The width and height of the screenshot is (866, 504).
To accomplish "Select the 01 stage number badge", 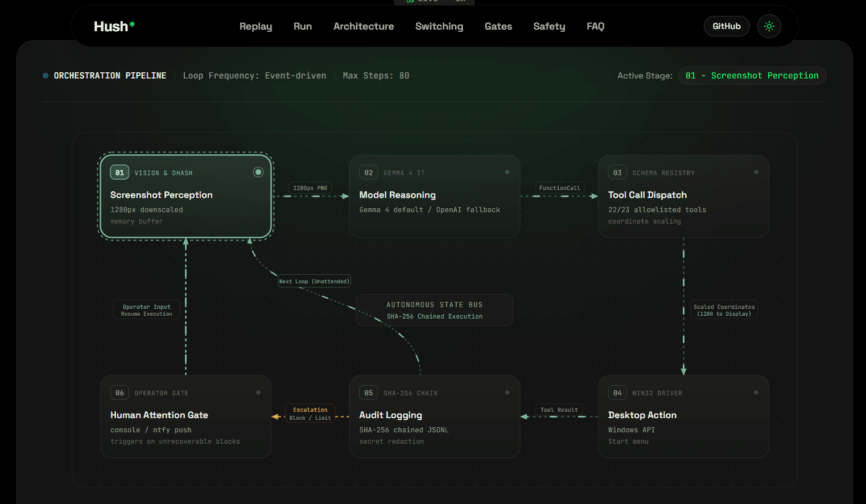I will 119,172.
